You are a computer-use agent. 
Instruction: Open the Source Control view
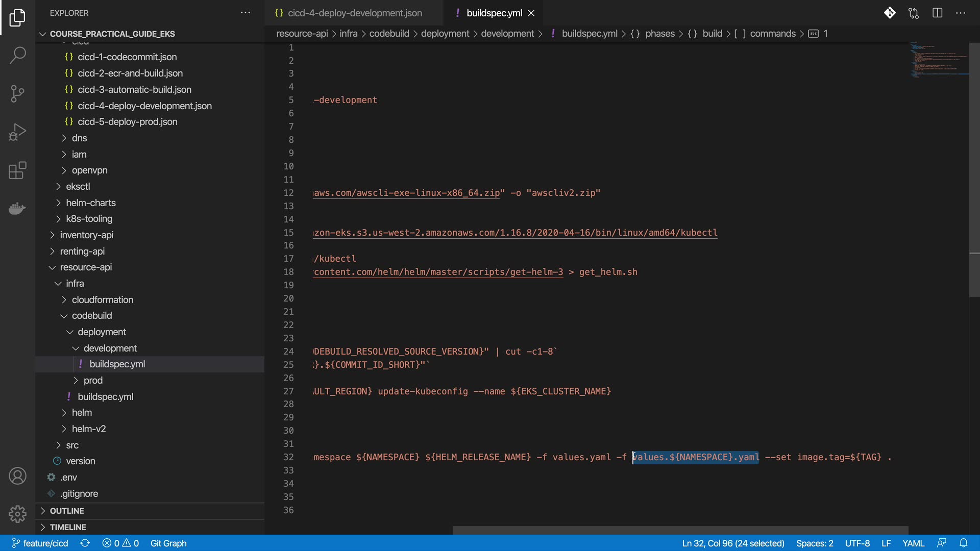[x=17, y=93]
